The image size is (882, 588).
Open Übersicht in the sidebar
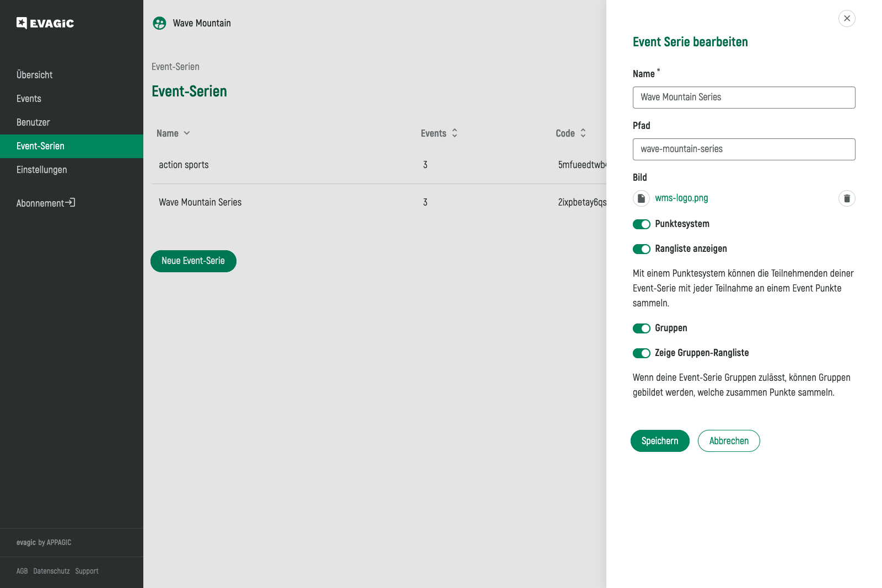click(35, 75)
